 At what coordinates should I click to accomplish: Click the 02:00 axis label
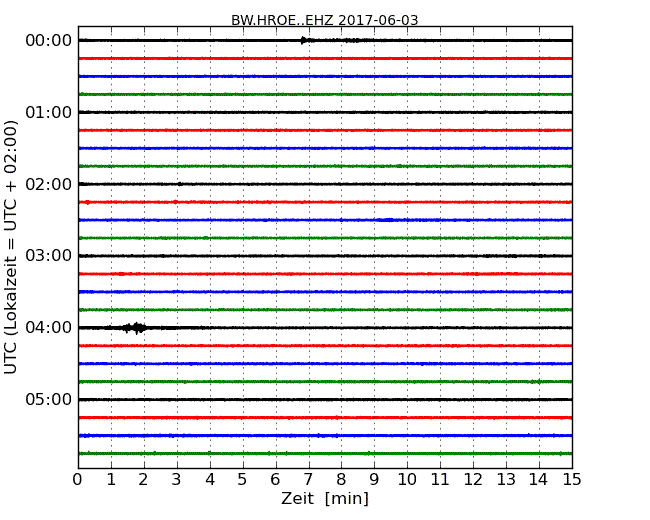[x=49, y=184]
